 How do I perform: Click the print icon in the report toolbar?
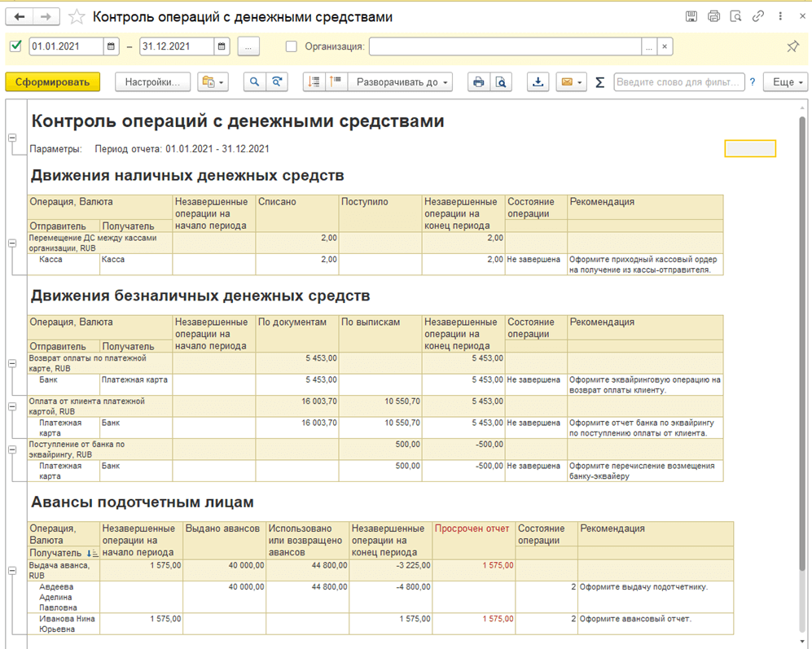(x=479, y=82)
